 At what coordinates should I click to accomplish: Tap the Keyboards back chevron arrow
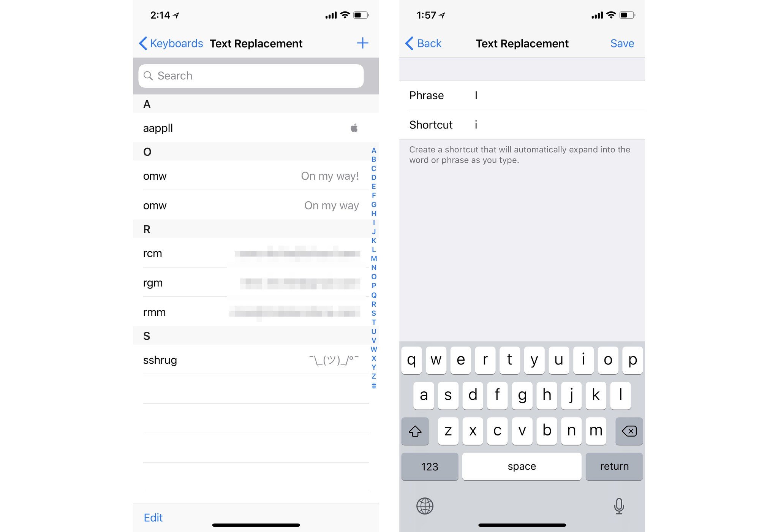[144, 43]
